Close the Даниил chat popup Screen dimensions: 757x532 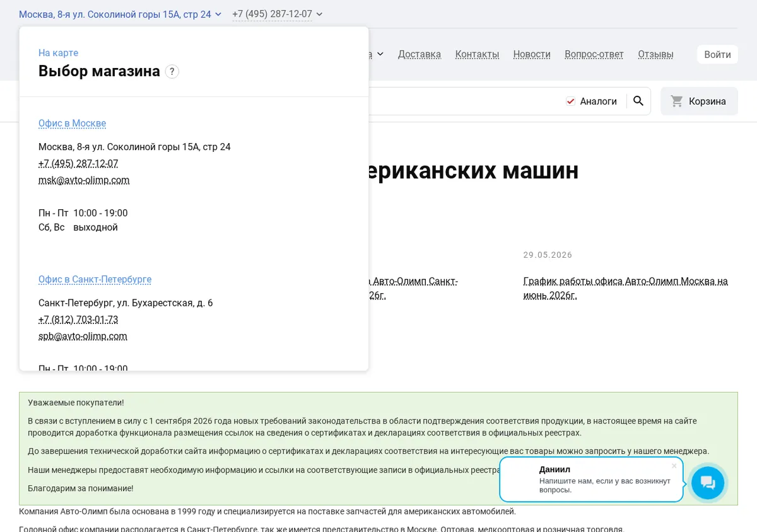point(674,466)
